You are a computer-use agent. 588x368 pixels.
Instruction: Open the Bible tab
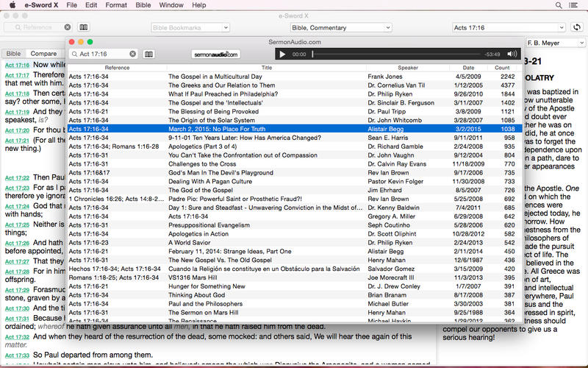pos(14,54)
